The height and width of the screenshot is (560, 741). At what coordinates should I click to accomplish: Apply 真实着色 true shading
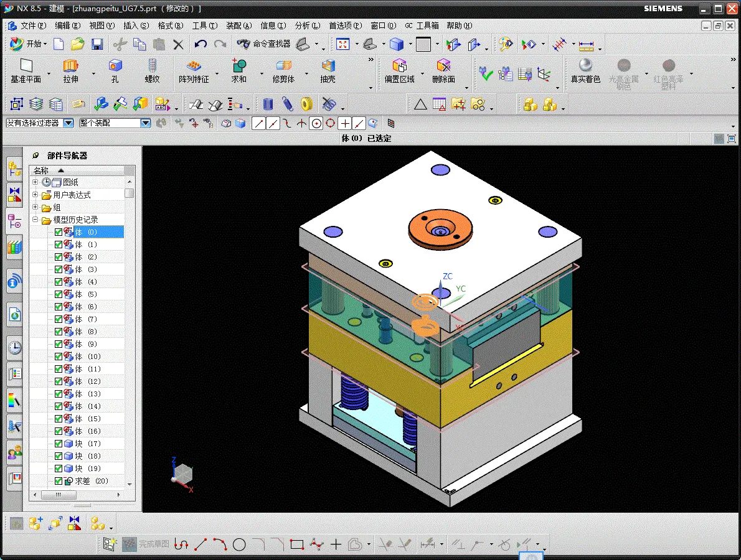585,71
